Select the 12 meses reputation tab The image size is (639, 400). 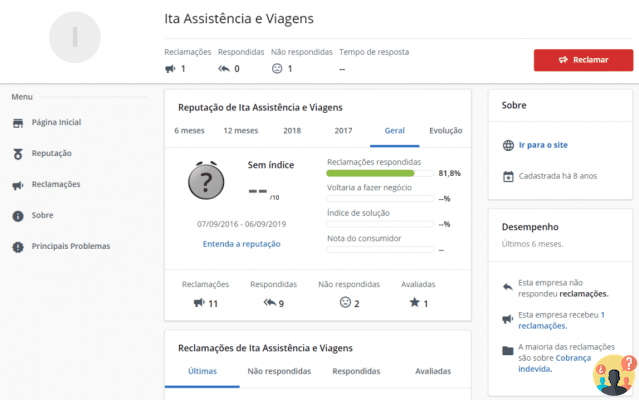pyautogui.click(x=241, y=131)
